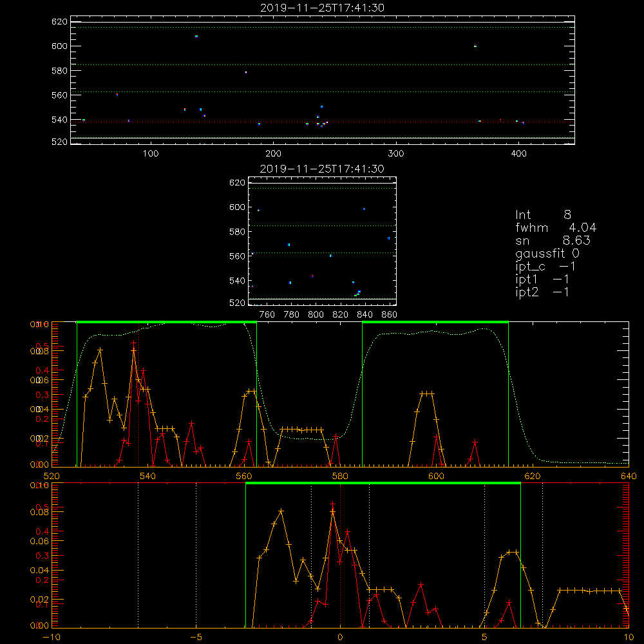Select the 'sn 8.63' readout line

point(553,240)
